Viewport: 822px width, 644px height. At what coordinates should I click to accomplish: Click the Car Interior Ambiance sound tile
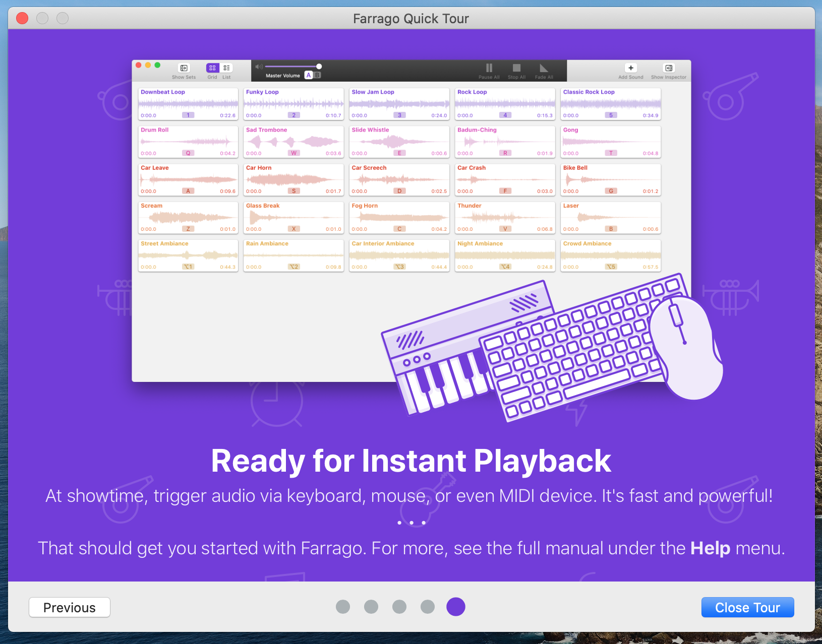click(x=399, y=255)
